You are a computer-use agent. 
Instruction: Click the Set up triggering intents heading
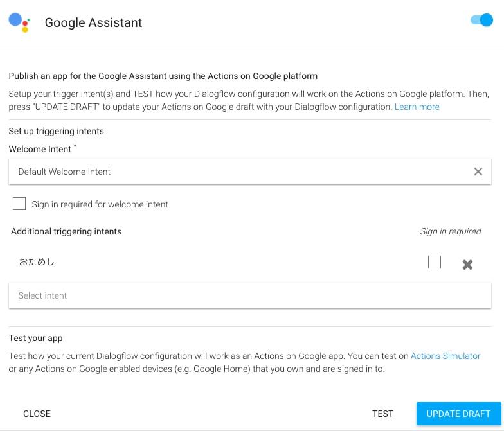pyautogui.click(x=57, y=131)
